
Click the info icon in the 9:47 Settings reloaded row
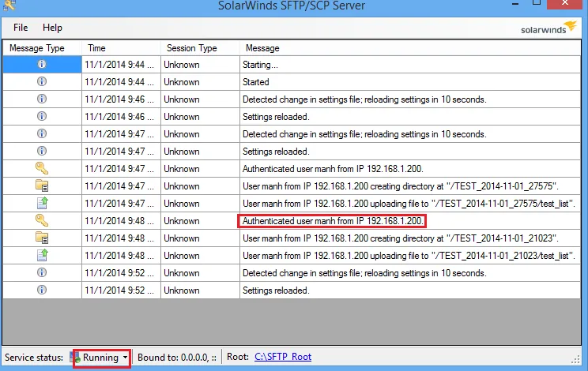point(42,151)
